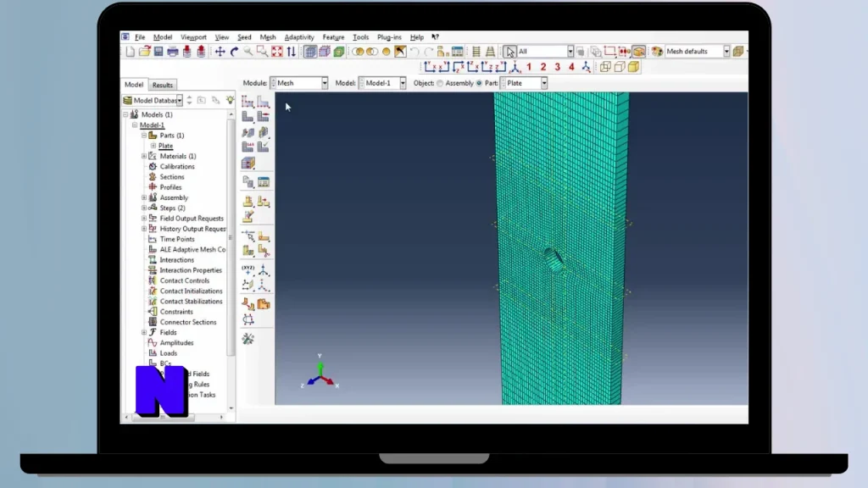This screenshot has width=868, height=488.
Task: Expand the Materials (1) tree node
Action: point(144,156)
